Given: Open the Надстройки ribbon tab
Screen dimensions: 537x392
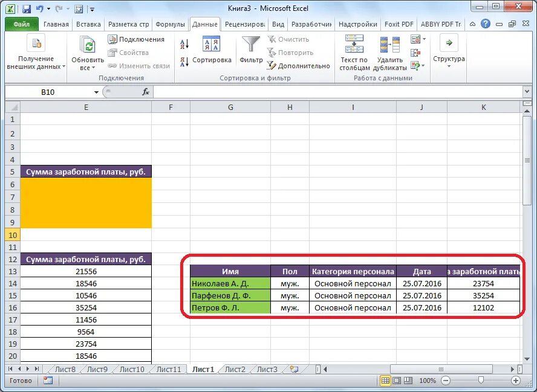Looking at the screenshot, I should (x=357, y=24).
